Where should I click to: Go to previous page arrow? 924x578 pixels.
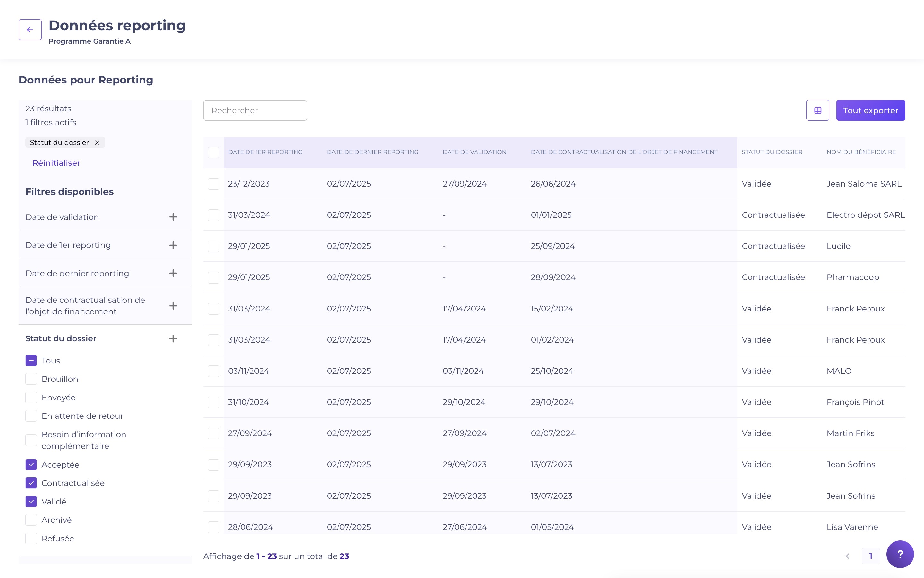847,556
